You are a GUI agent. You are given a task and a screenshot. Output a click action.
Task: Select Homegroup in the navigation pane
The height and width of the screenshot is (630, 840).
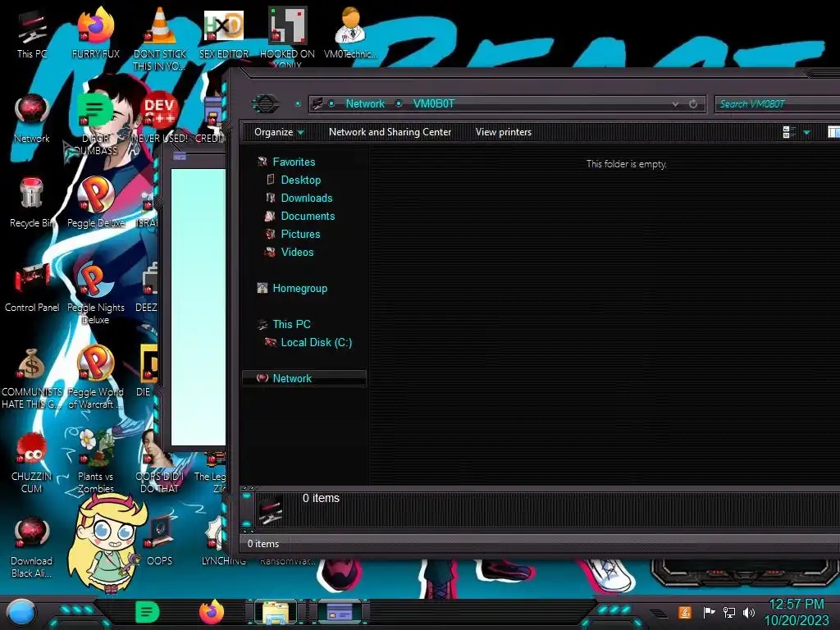click(299, 288)
